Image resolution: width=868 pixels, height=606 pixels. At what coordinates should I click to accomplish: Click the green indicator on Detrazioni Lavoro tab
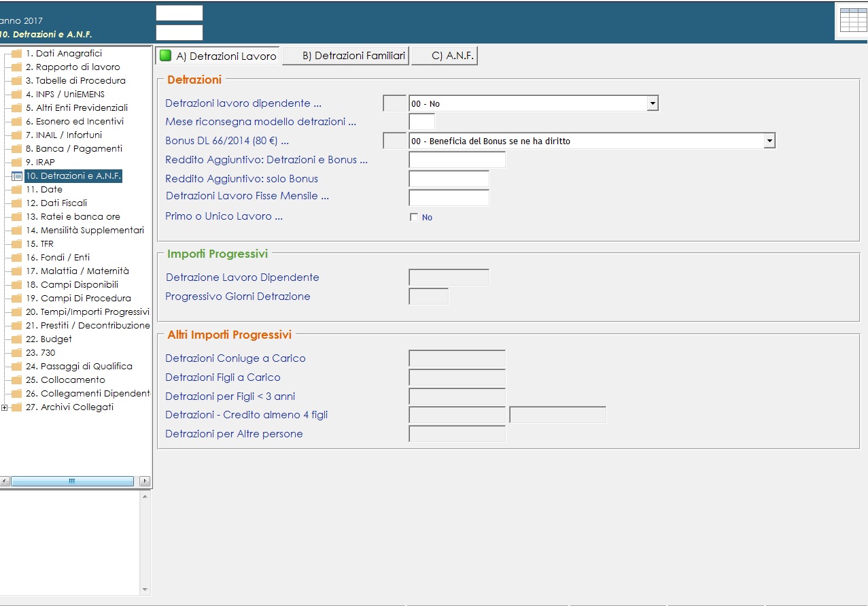pos(165,56)
